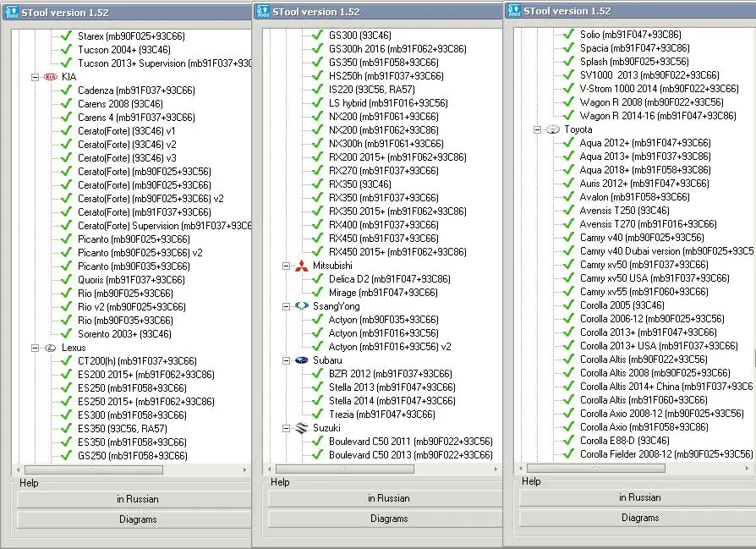Screen dimensions: 756x549
Task: Click the STool app icon in right window title
Action: tap(514, 10)
